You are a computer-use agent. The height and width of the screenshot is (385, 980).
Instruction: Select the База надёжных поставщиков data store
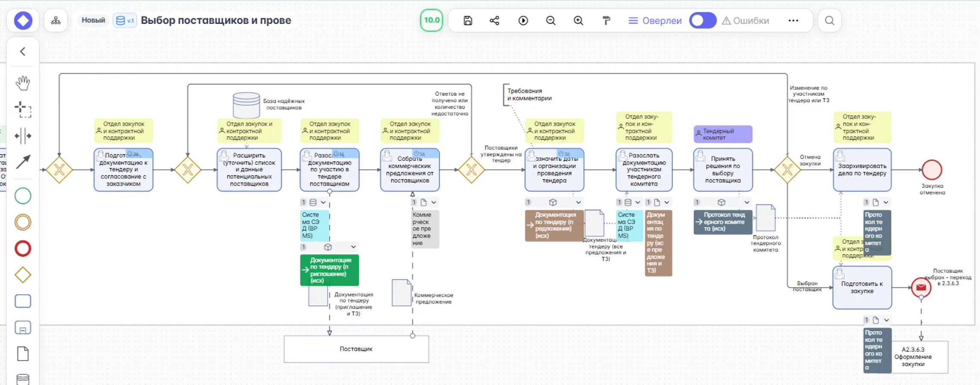(246, 105)
